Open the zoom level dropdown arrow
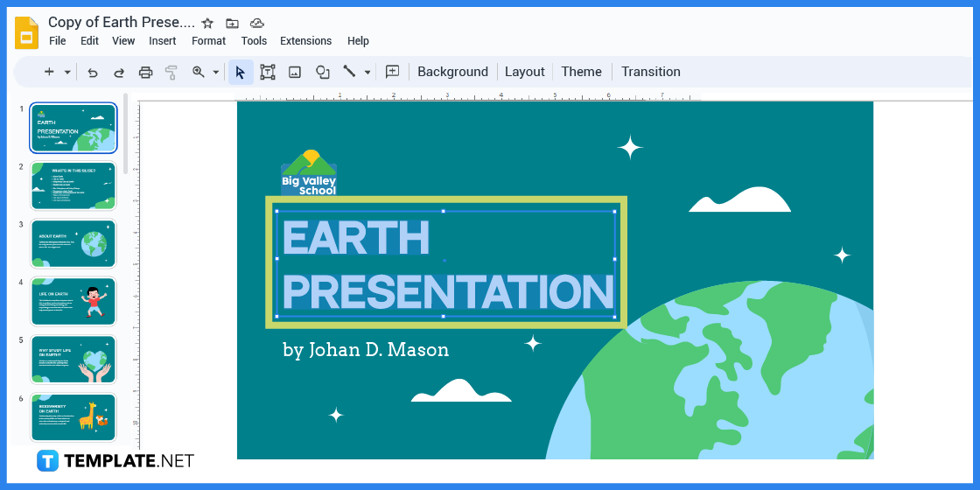Screen dimensions: 980x490 coord(216,73)
